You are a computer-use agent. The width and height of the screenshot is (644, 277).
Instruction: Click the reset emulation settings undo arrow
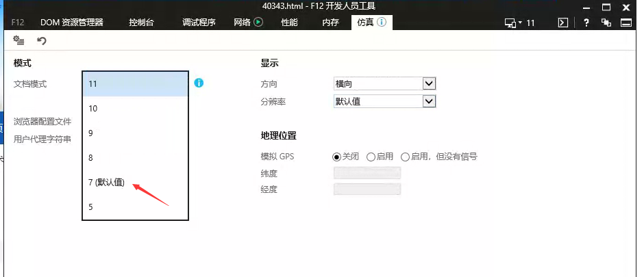42,41
